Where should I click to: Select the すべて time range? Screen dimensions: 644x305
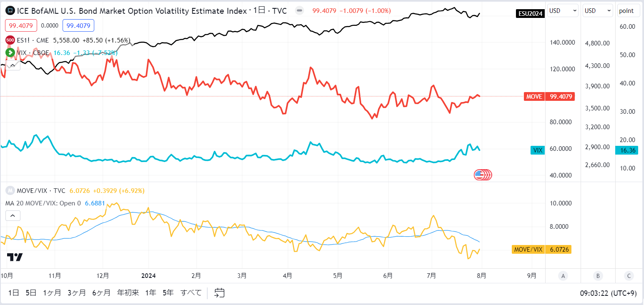191,293
